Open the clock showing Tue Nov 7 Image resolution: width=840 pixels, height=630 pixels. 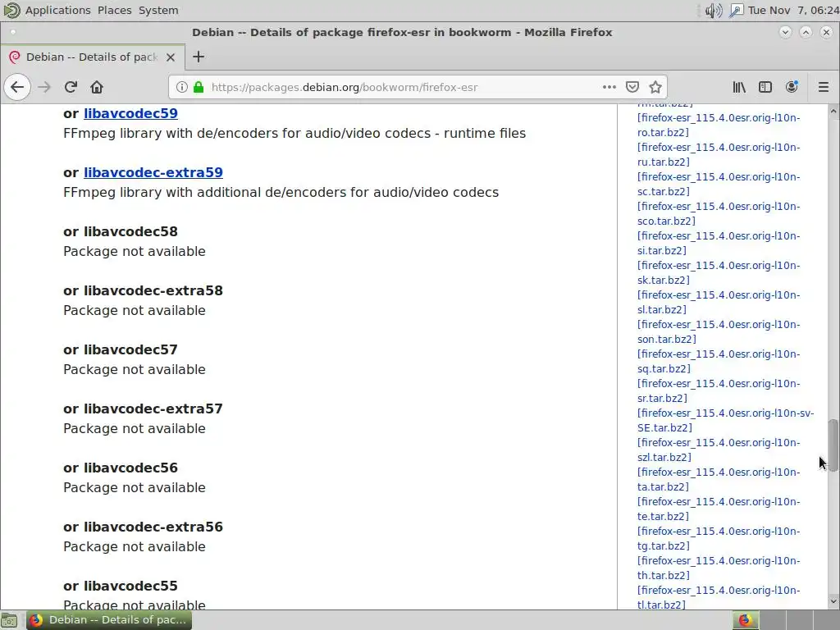tap(793, 10)
